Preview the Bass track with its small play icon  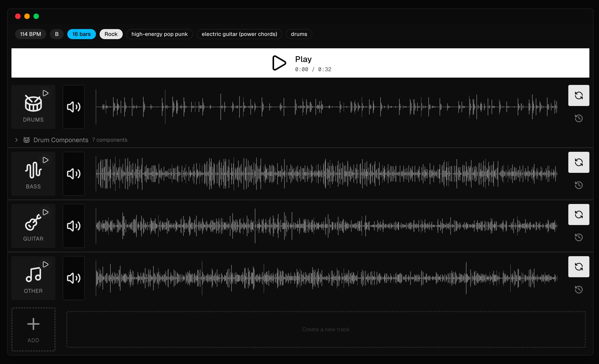tap(46, 160)
